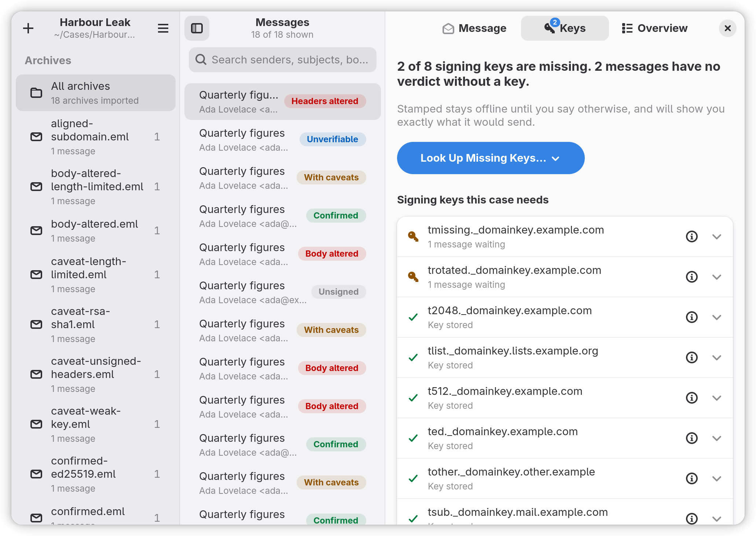Show info for t512._domainkey.example.com

[x=691, y=398]
